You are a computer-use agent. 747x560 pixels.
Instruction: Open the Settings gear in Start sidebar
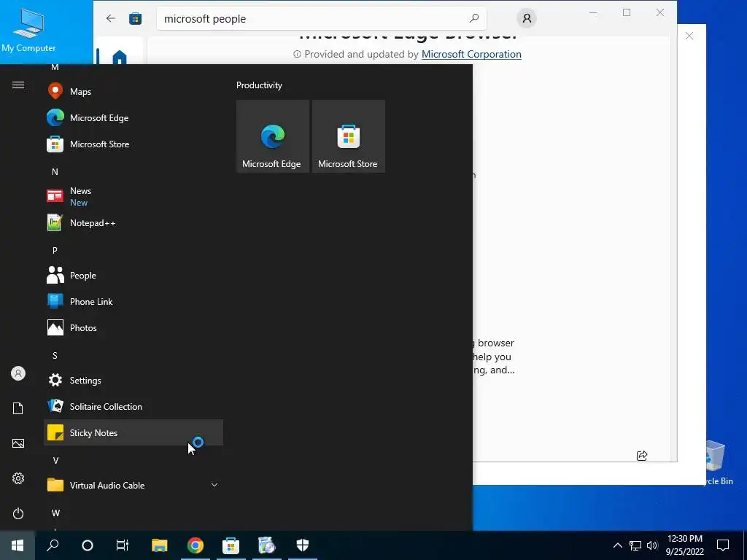pyautogui.click(x=18, y=478)
